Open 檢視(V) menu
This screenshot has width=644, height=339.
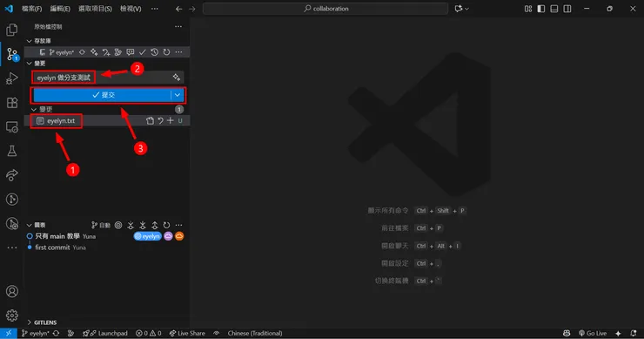131,9
